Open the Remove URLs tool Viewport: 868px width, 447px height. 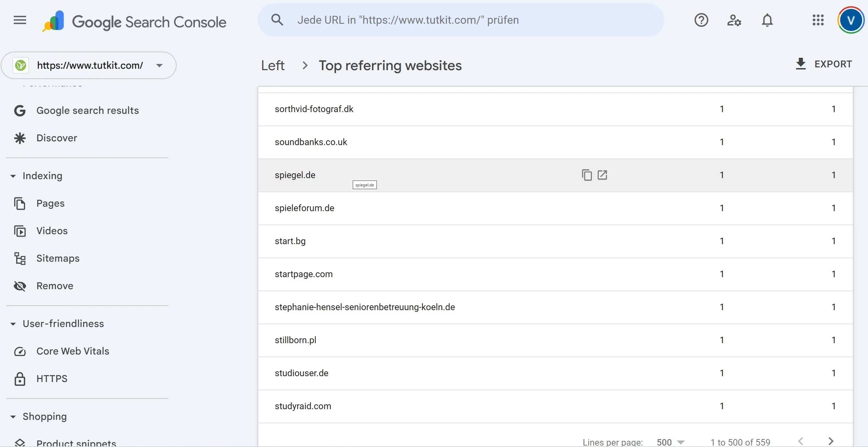tap(55, 286)
